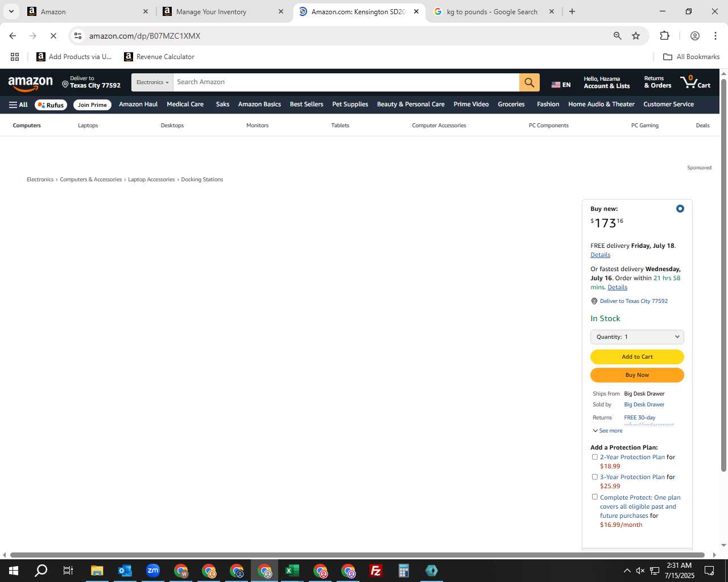
Task: Open Best Sellers in nav bar
Action: (307, 105)
